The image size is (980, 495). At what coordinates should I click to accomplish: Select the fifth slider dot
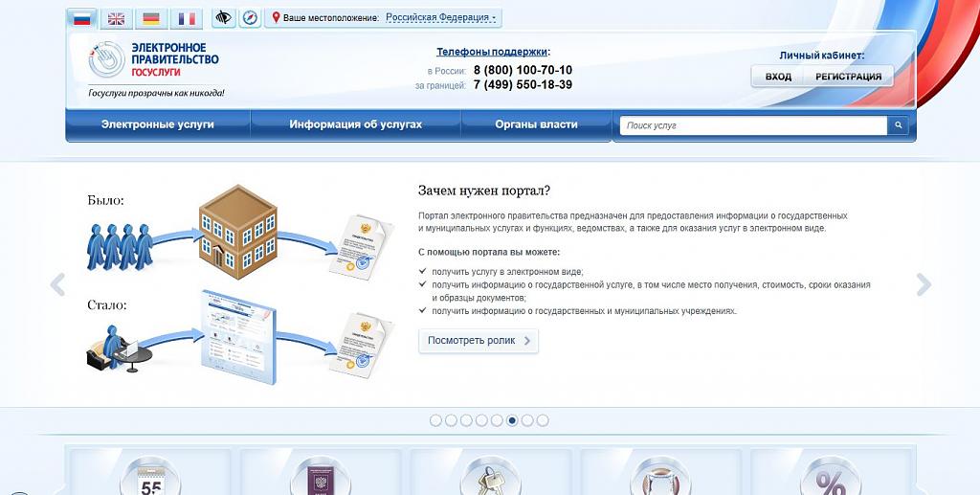(497, 420)
